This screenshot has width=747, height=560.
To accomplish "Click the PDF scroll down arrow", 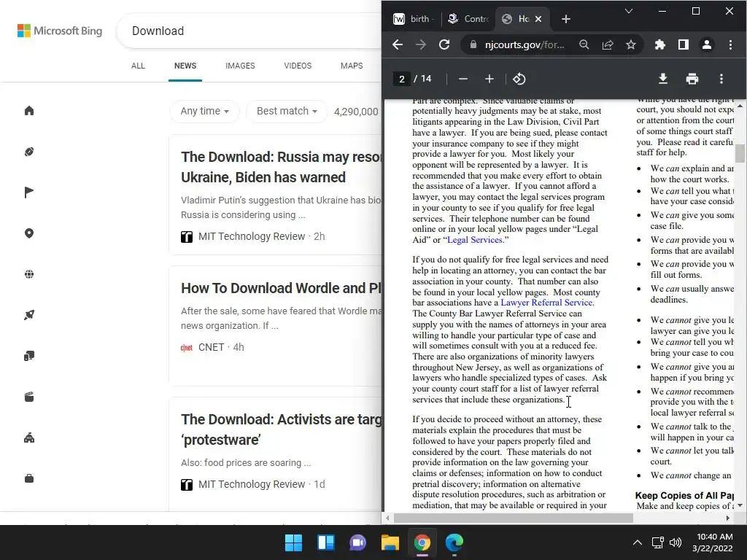I will 740,506.
